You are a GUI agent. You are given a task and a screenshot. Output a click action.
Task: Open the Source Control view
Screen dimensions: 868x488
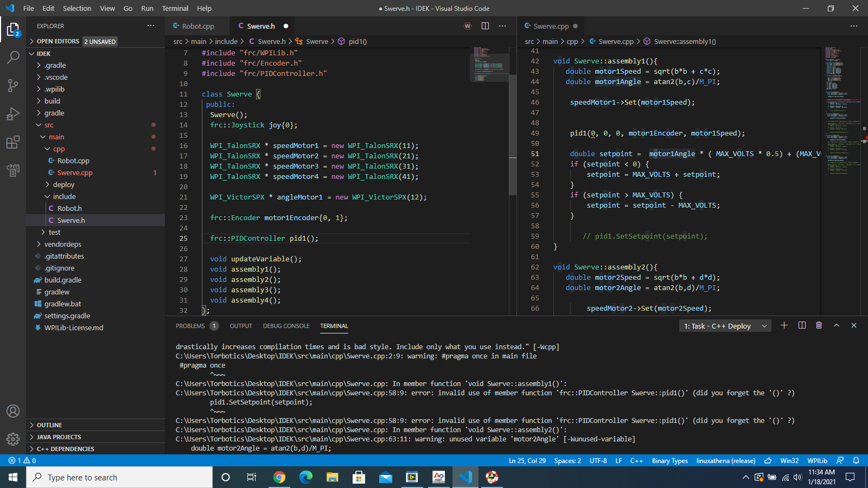(13, 85)
